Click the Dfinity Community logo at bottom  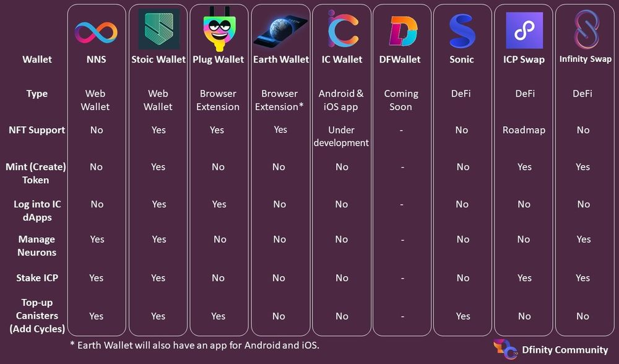pyautogui.click(x=505, y=349)
